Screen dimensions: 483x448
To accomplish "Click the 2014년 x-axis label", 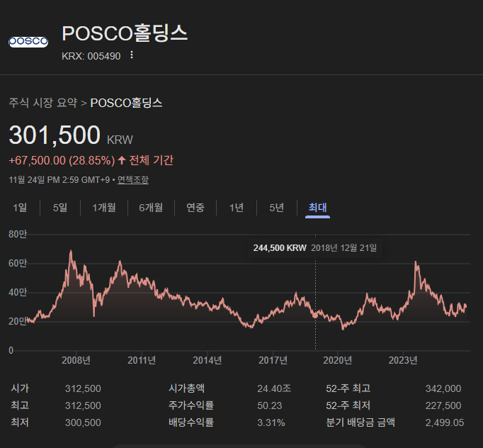I will tap(208, 360).
